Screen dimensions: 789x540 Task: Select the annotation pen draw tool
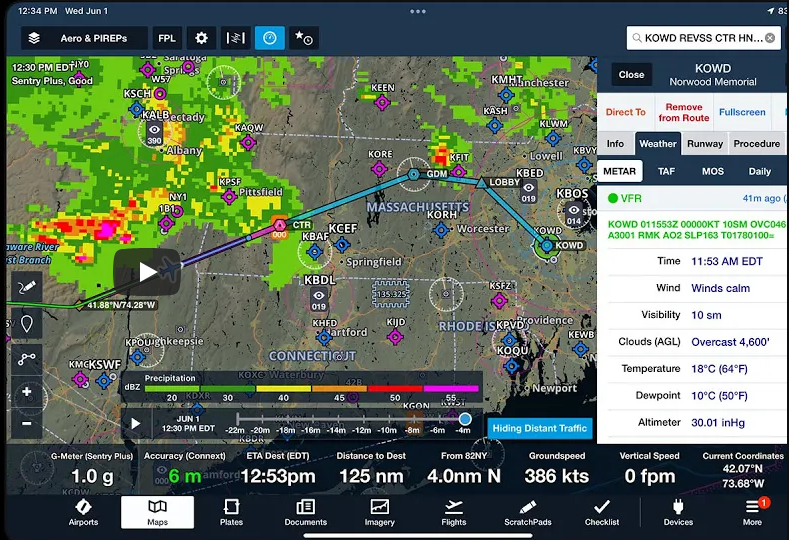(x=26, y=289)
